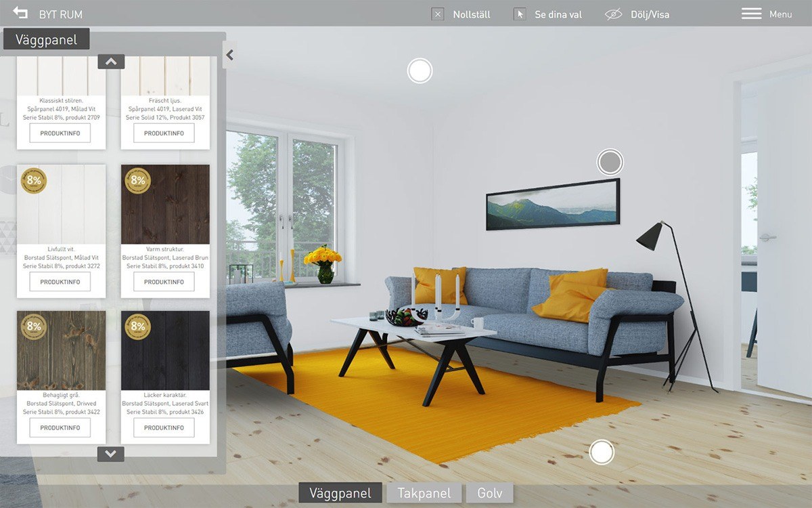The height and width of the screenshot is (508, 812).
Task: Click PRODUKTINFO for Varm struktur
Action: click(165, 282)
